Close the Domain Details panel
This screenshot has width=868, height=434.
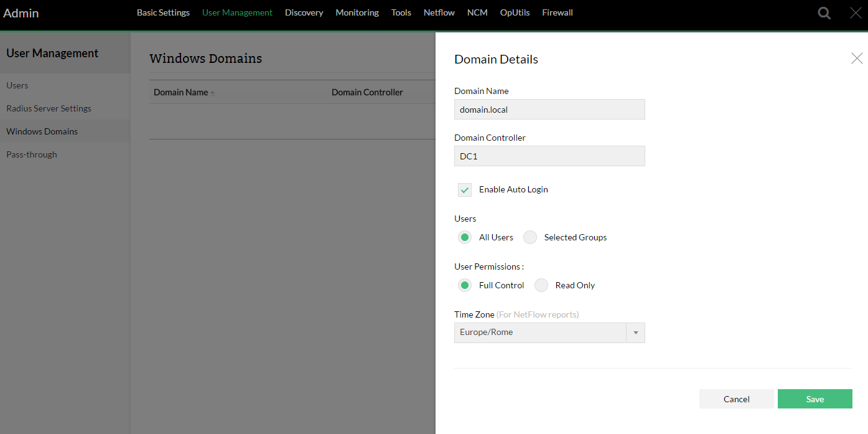(x=857, y=59)
